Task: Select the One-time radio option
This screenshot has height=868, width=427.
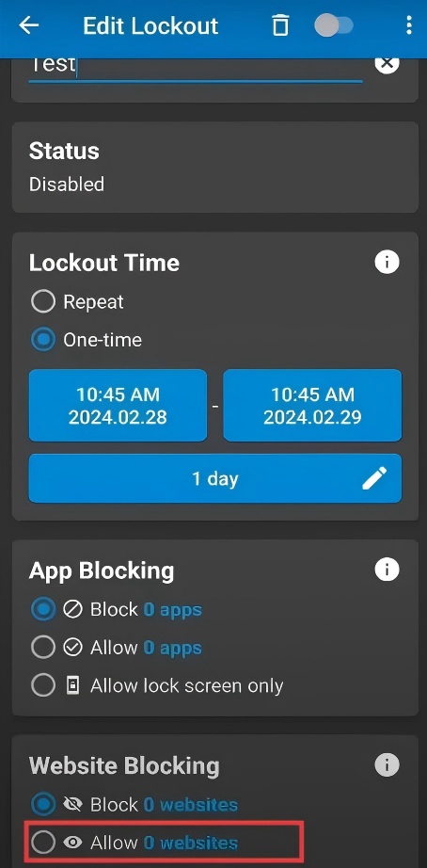Action: pyautogui.click(x=43, y=340)
